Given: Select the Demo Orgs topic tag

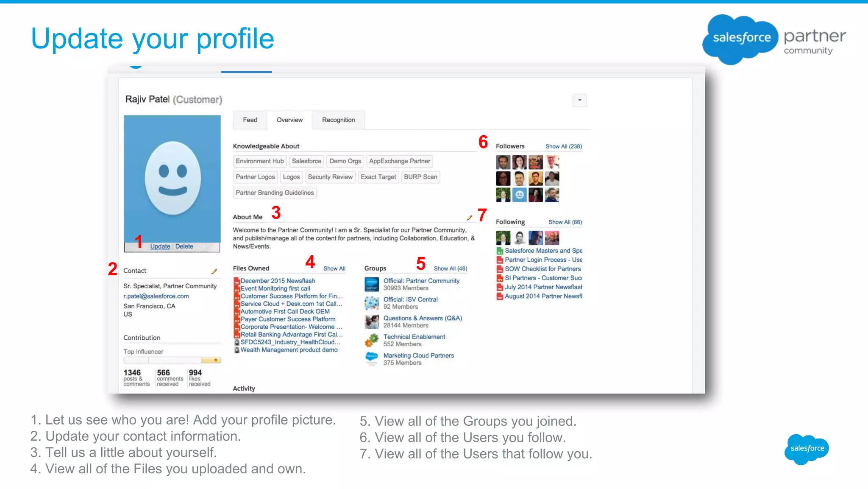Looking at the screenshot, I should coord(345,161).
